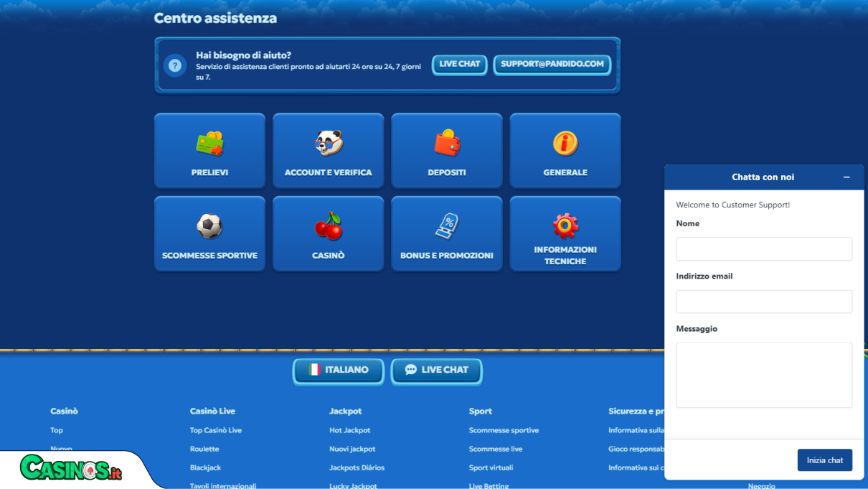Screen dimensions: 868x489
Task: Open the Scommesse sportive footer link
Action: [x=504, y=430]
